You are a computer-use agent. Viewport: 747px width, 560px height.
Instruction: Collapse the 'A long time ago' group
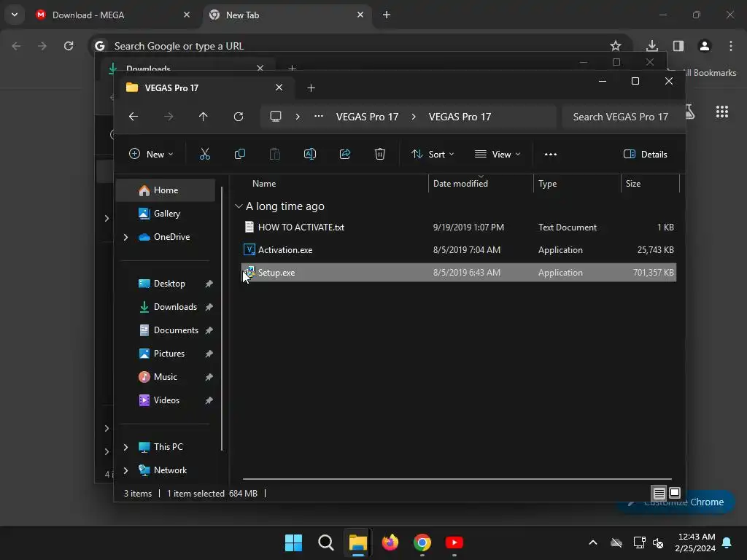(x=239, y=206)
